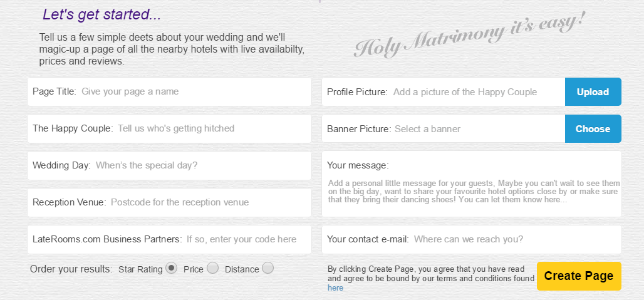Select the Wedding Day date field
Screen dimensions: 644x300
(x=169, y=166)
